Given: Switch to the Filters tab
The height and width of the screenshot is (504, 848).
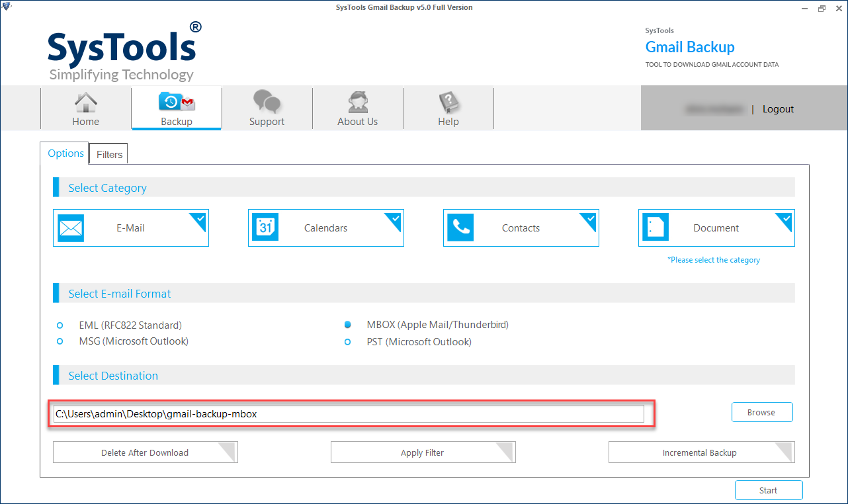Looking at the screenshot, I should point(109,154).
